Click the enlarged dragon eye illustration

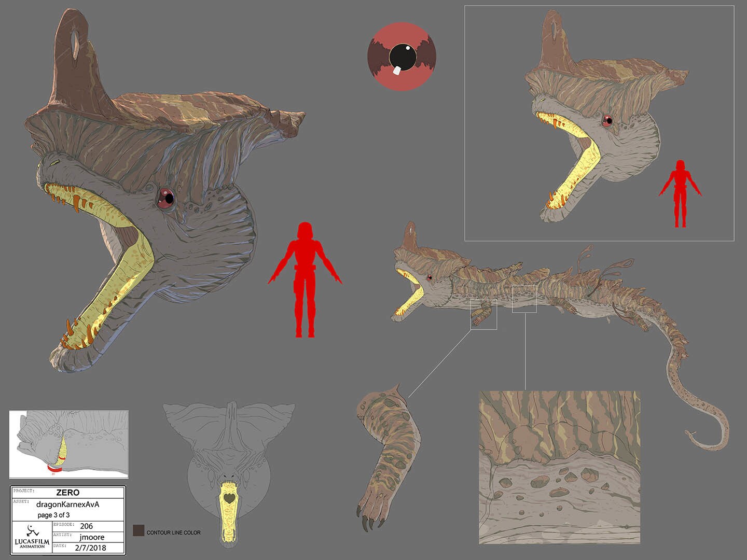pyautogui.click(x=402, y=57)
